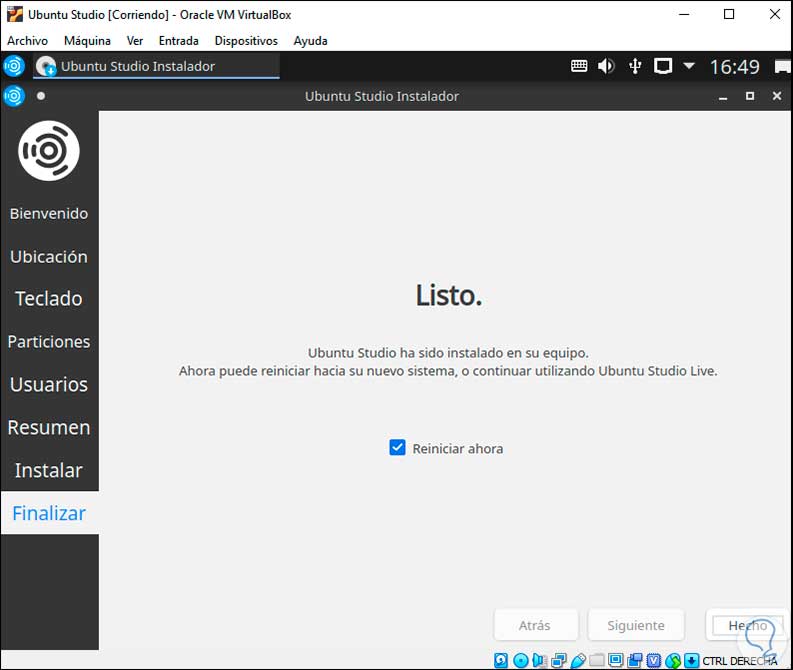
Task: Select Usuarios step in sidebar
Action: point(49,384)
